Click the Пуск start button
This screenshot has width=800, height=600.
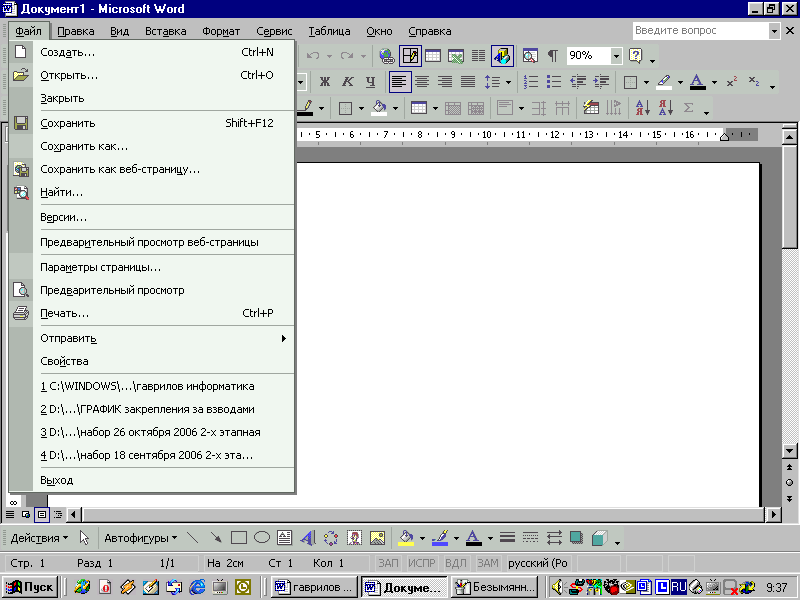[30, 587]
